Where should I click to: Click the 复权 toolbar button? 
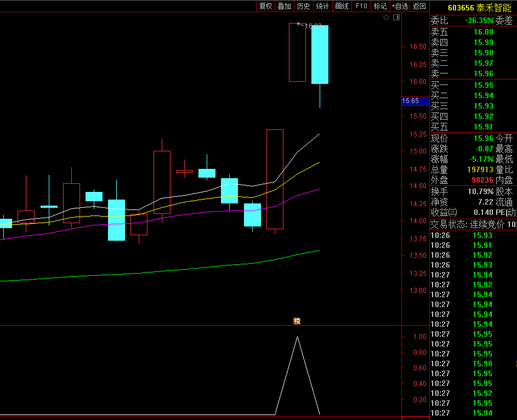tap(265, 6)
